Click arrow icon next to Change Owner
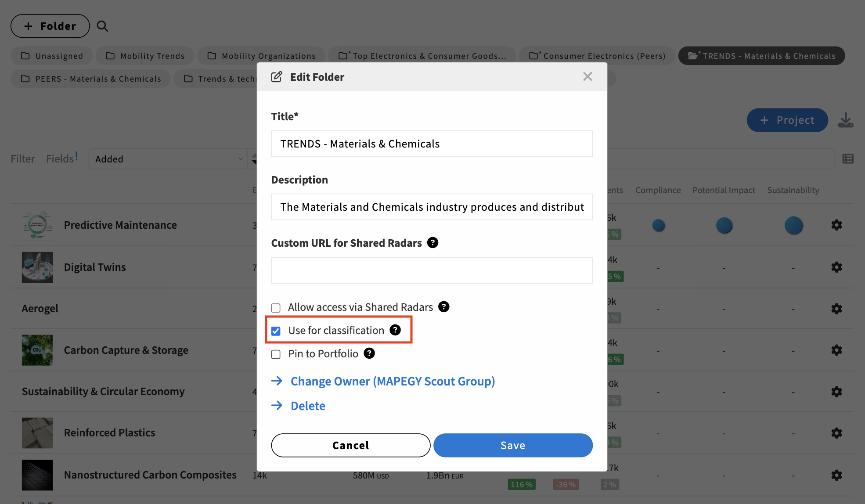Image resolution: width=865 pixels, height=504 pixels. 277,381
